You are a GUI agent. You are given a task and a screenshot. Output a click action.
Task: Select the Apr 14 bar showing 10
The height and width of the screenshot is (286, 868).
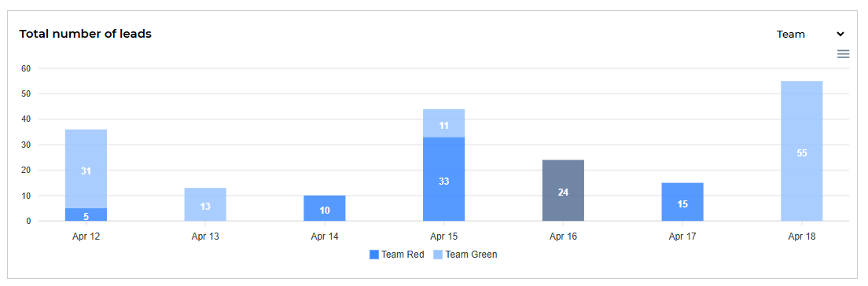point(325,208)
